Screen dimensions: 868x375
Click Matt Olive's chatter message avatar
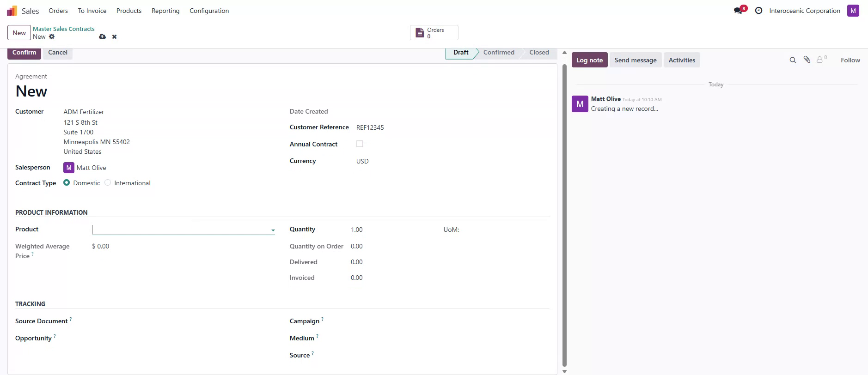(x=580, y=104)
